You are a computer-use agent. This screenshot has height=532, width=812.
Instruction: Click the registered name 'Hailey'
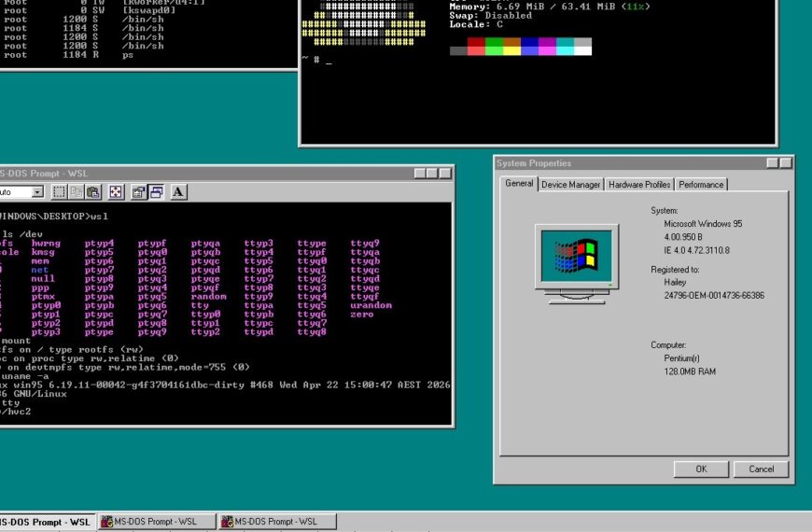click(x=675, y=282)
